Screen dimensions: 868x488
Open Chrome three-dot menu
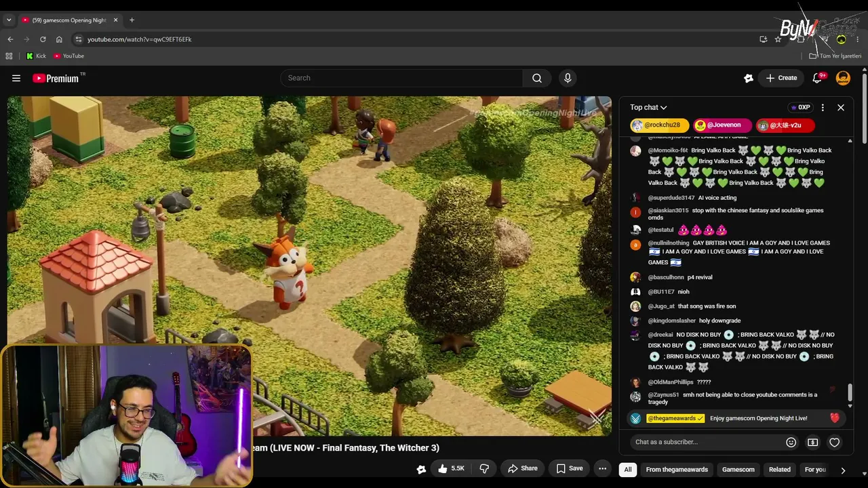click(858, 39)
